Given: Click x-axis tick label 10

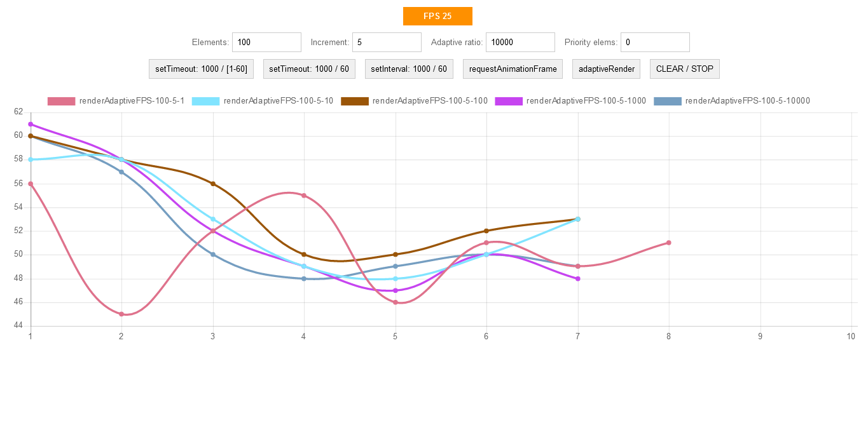Looking at the screenshot, I should [851, 336].
